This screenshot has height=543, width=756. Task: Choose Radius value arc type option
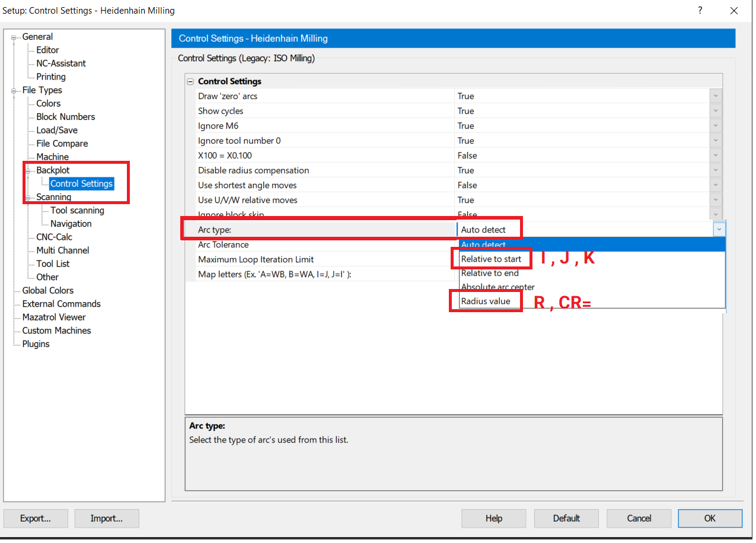click(592, 301)
